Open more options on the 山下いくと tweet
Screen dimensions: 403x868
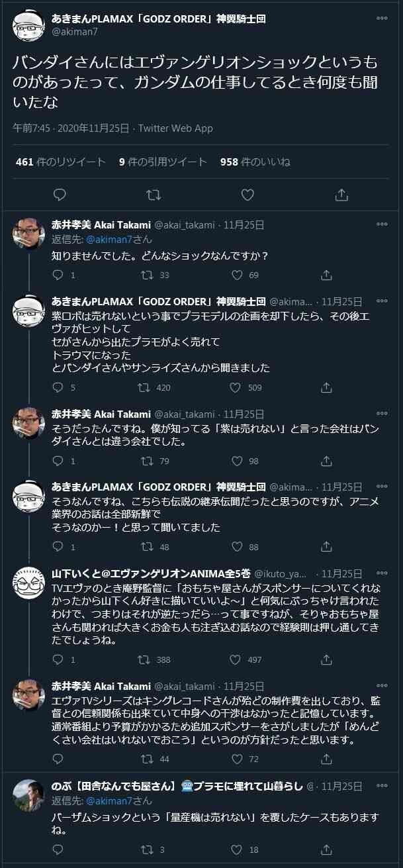point(382,571)
